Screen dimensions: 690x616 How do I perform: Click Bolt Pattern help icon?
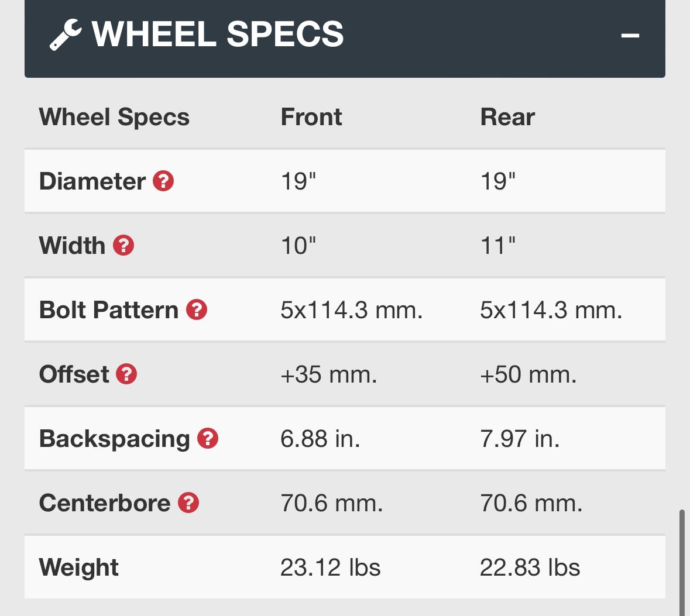point(197,310)
